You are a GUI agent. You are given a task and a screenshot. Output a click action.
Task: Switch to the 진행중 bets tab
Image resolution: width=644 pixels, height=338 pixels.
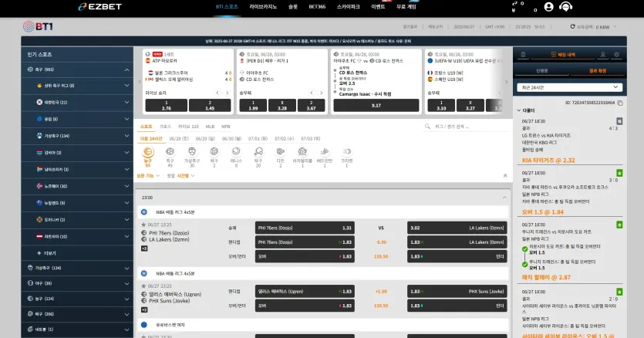pyautogui.click(x=541, y=71)
